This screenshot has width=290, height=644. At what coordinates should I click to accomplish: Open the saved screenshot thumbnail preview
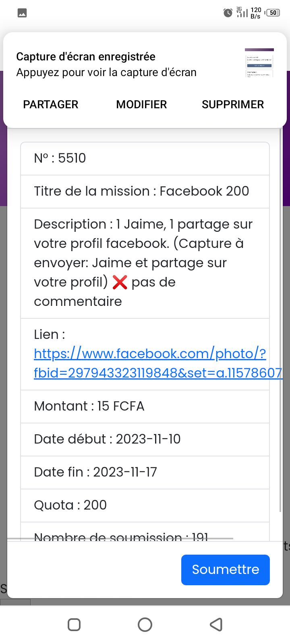click(259, 63)
